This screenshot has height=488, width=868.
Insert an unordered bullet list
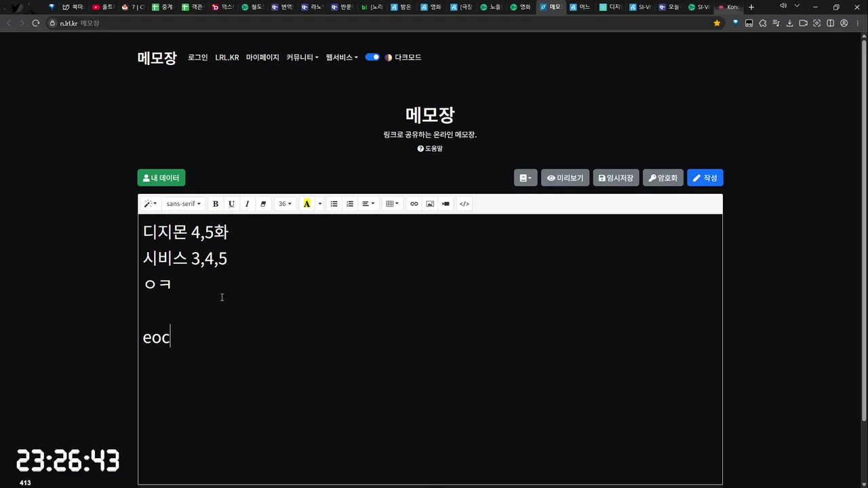click(334, 204)
